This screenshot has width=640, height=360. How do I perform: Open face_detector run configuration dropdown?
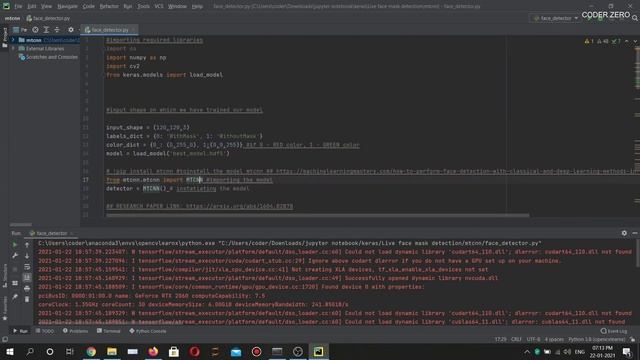(x=556, y=18)
